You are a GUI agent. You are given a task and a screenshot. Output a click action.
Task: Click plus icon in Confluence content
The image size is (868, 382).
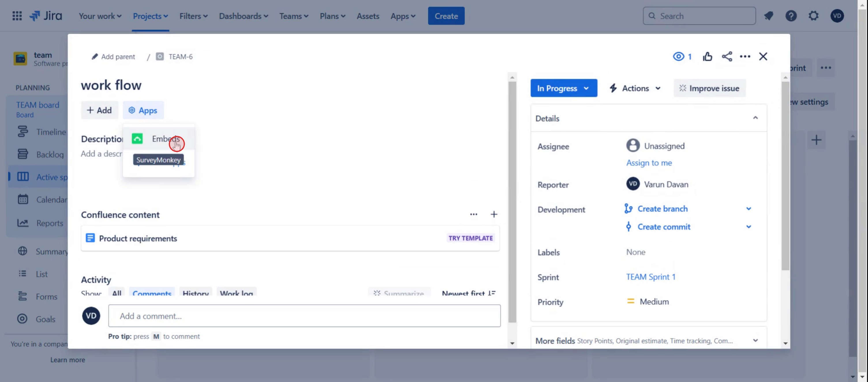494,214
